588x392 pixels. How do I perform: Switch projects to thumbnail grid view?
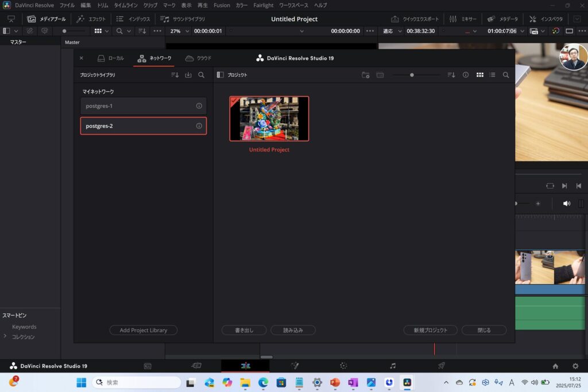click(x=479, y=75)
